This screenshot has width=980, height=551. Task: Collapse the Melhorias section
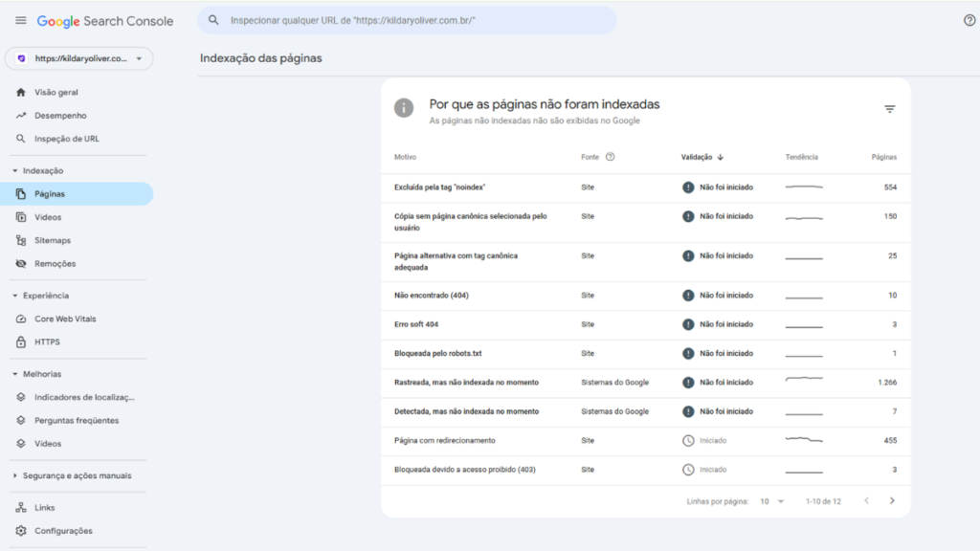coord(15,374)
